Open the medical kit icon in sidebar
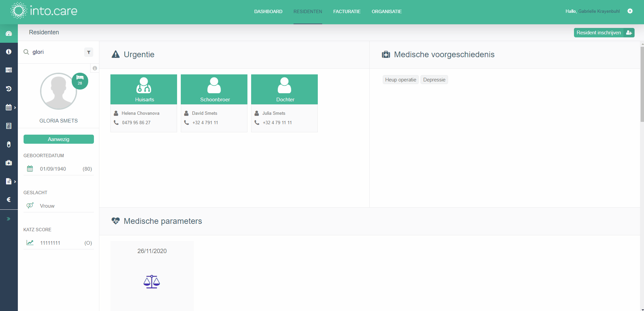Image resolution: width=644 pixels, height=311 pixels. (9, 163)
